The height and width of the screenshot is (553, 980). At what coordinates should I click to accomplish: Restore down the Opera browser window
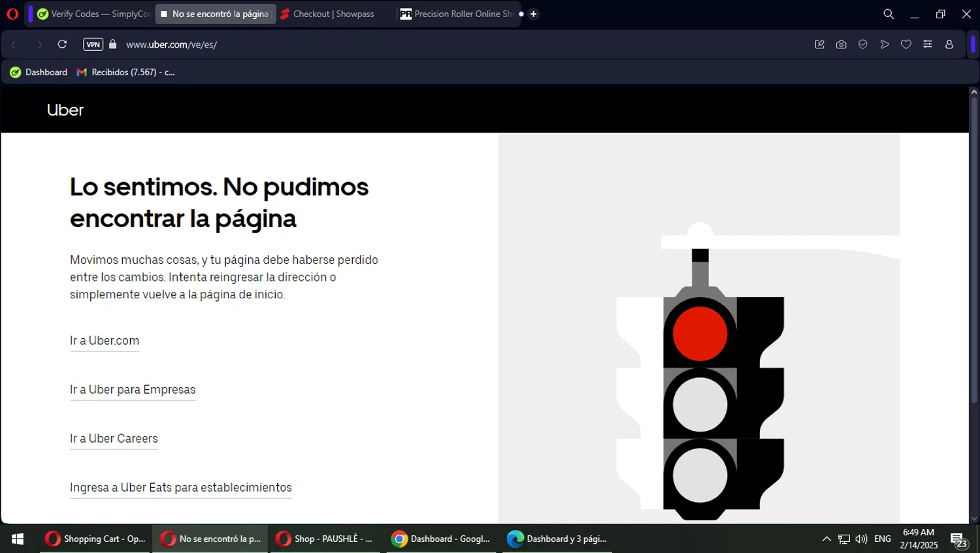click(x=941, y=14)
